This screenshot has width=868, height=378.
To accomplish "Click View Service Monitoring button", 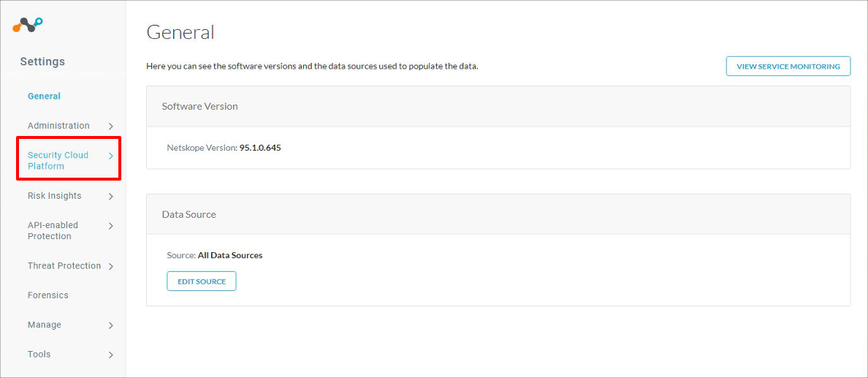I will (x=788, y=66).
